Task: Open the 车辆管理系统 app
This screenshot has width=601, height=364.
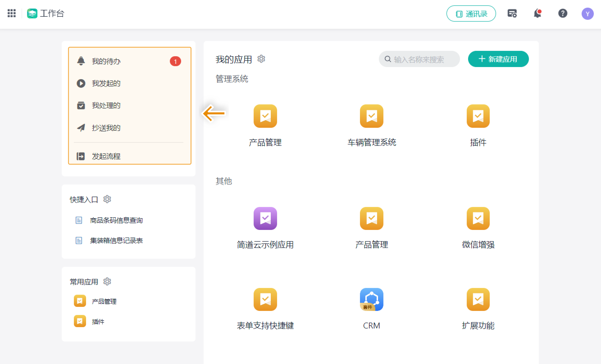Action: click(x=372, y=125)
